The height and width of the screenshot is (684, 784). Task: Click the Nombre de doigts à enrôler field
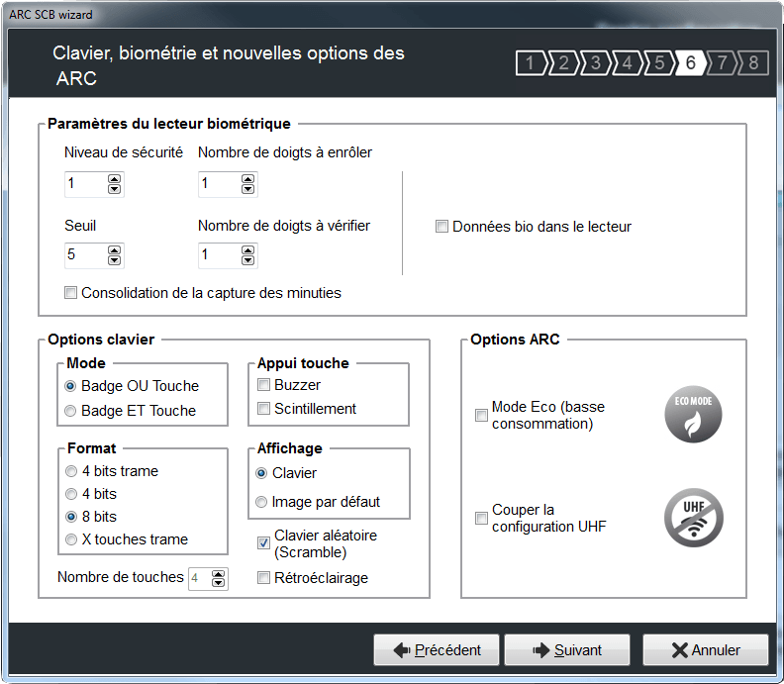point(218,184)
